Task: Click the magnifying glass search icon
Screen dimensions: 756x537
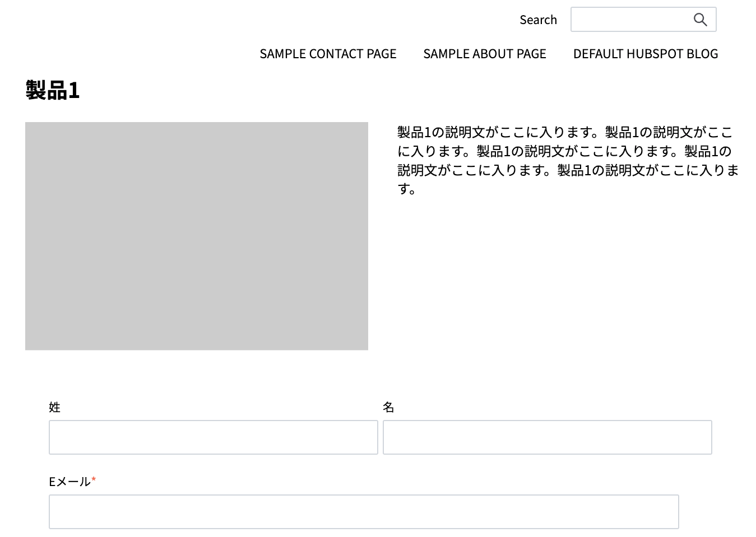Action: (x=700, y=20)
